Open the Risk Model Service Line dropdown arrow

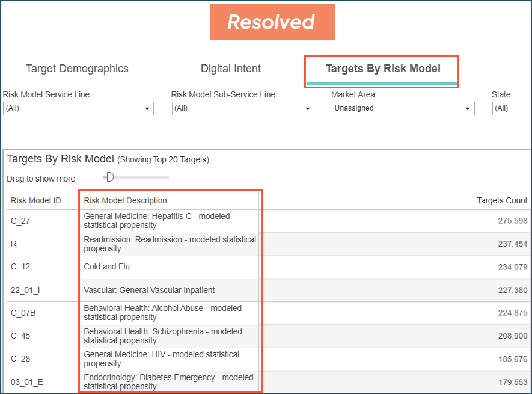pyautogui.click(x=148, y=108)
